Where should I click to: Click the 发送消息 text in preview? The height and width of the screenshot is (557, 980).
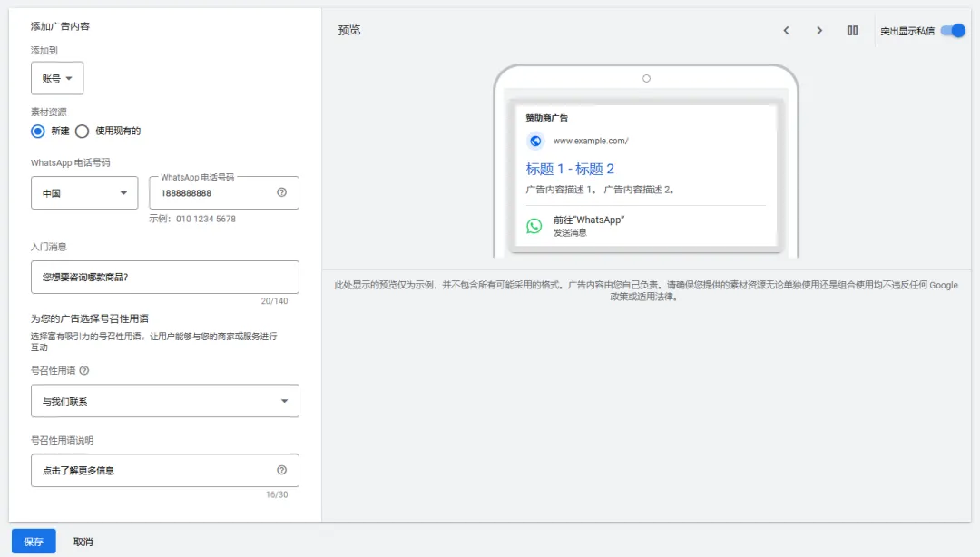570,232
